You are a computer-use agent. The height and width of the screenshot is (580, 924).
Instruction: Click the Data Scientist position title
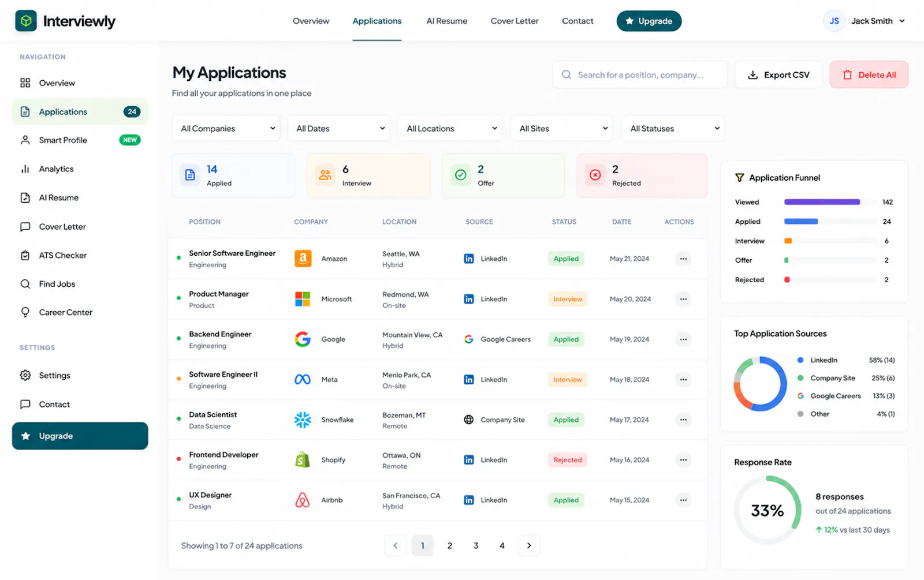tap(213, 414)
